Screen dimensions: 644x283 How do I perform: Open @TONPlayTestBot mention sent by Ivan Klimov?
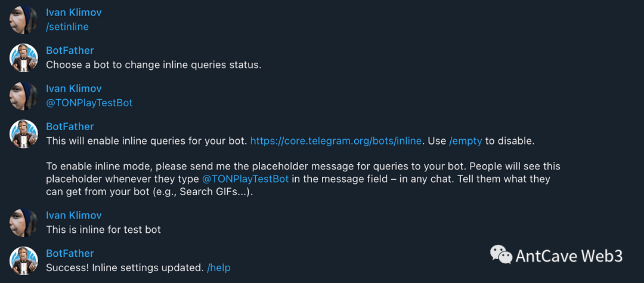[x=89, y=103]
